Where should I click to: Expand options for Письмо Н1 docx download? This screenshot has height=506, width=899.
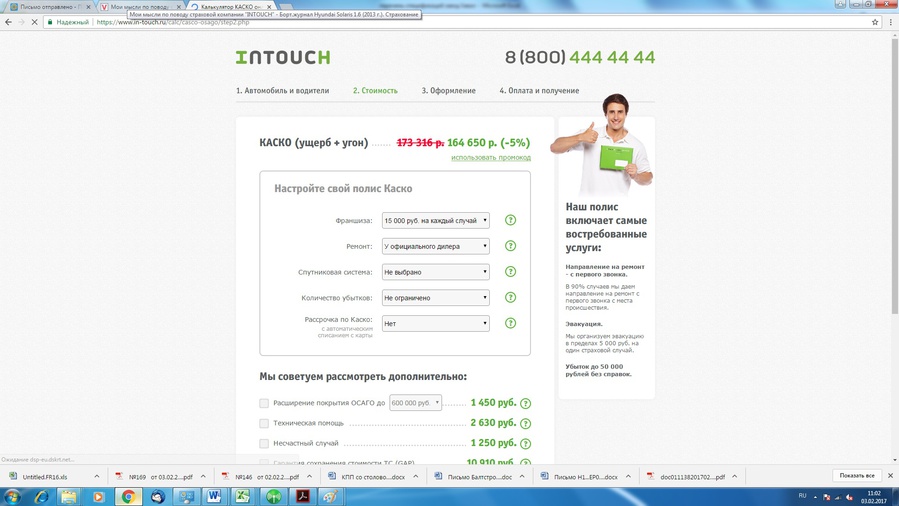click(628, 477)
